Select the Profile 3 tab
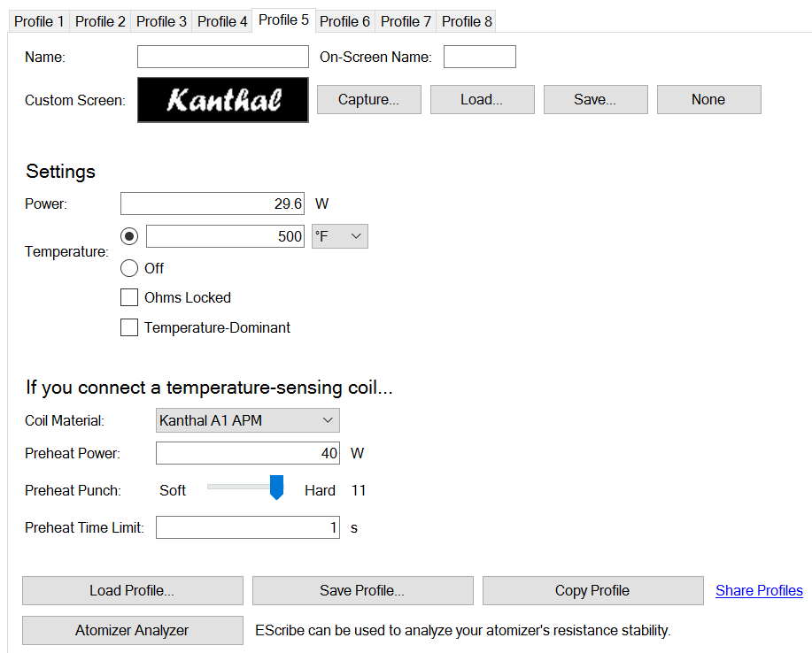Image resolution: width=812 pixels, height=653 pixels. [x=161, y=21]
